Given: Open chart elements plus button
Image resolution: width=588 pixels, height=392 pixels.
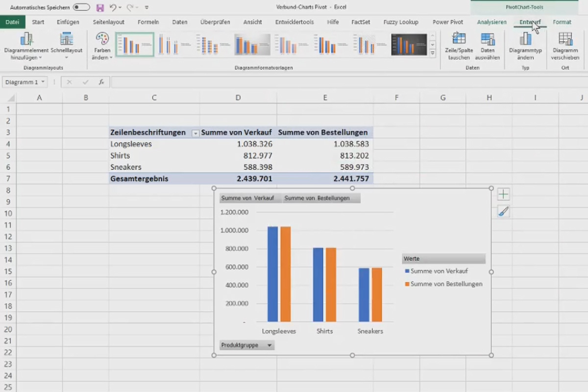Looking at the screenshot, I should point(503,195).
